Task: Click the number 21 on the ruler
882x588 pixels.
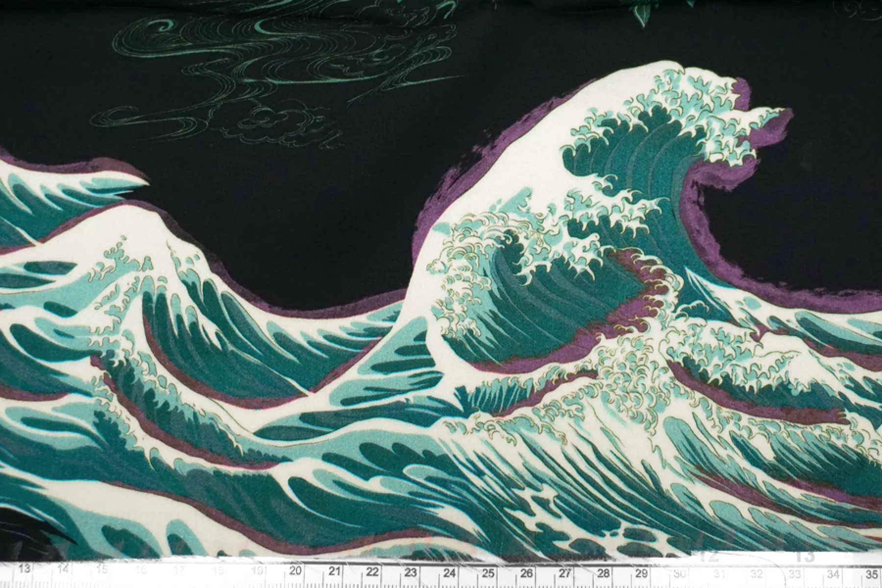Action: coord(335,571)
